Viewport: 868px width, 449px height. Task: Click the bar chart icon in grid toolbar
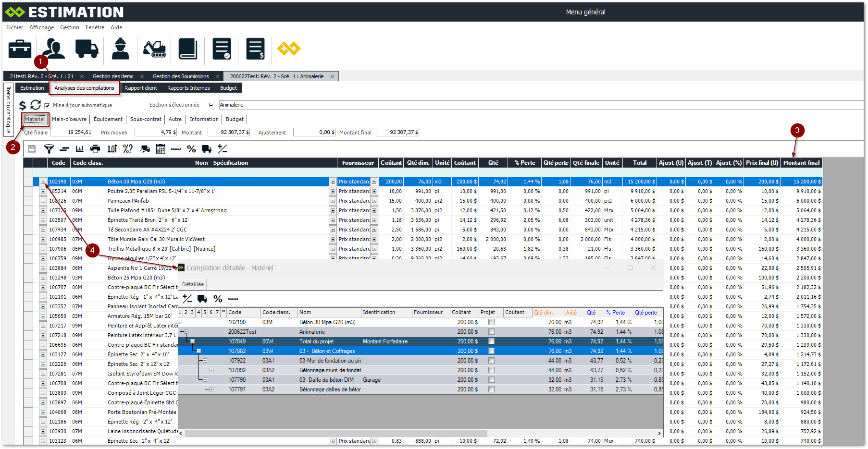[x=80, y=149]
